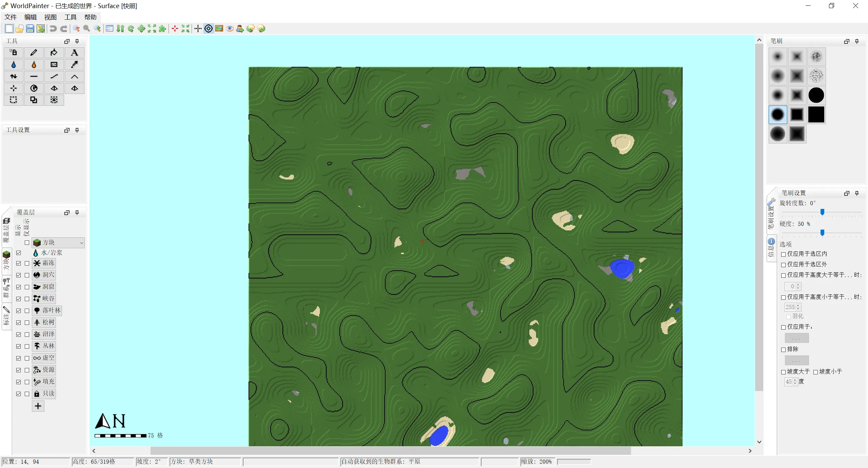Toggle contour lines display icon
This screenshot has height=468, width=868.
pyautogui.click(x=209, y=29)
